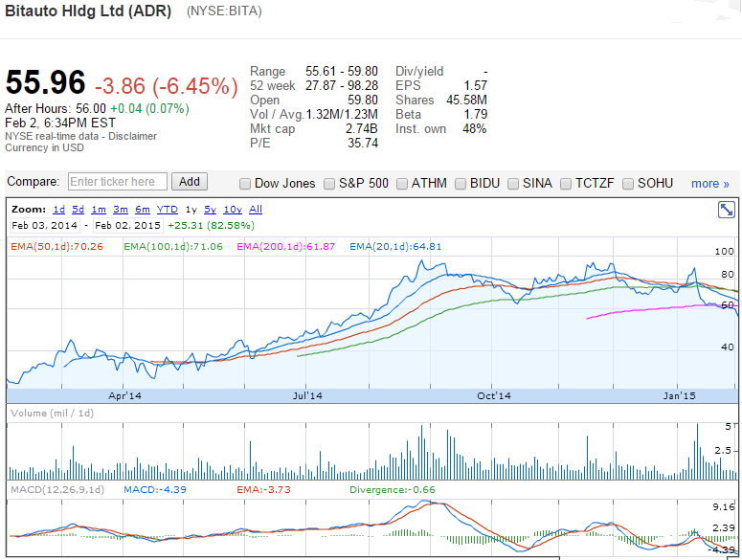742x560 pixels.
Task: Click the Oct'14 timeline label
Action: pos(494,396)
